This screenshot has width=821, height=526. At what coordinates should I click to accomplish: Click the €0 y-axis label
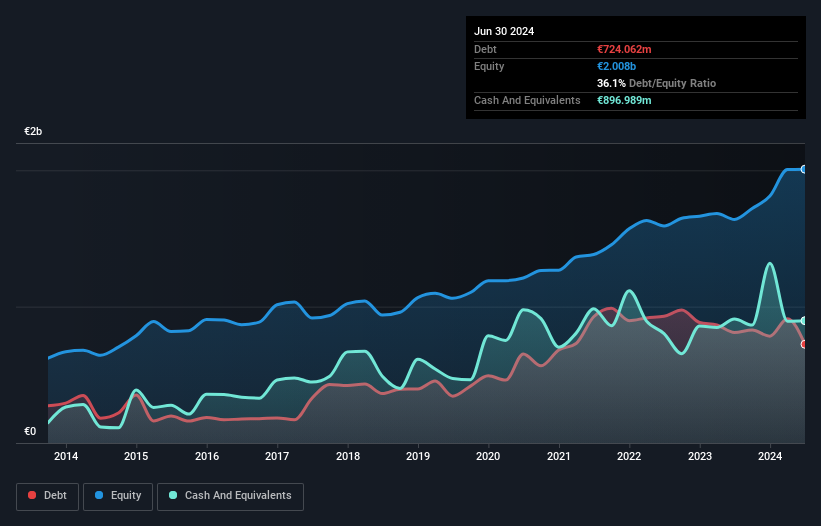(30, 431)
